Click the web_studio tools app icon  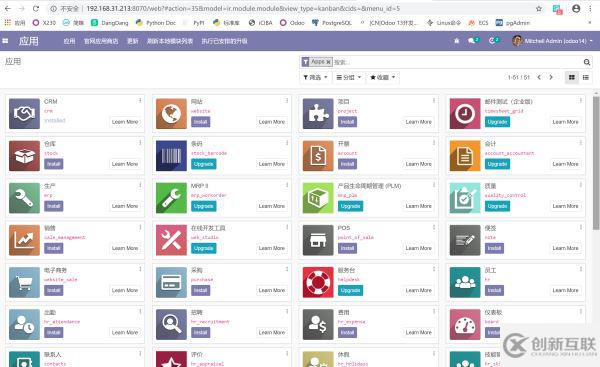[171, 240]
